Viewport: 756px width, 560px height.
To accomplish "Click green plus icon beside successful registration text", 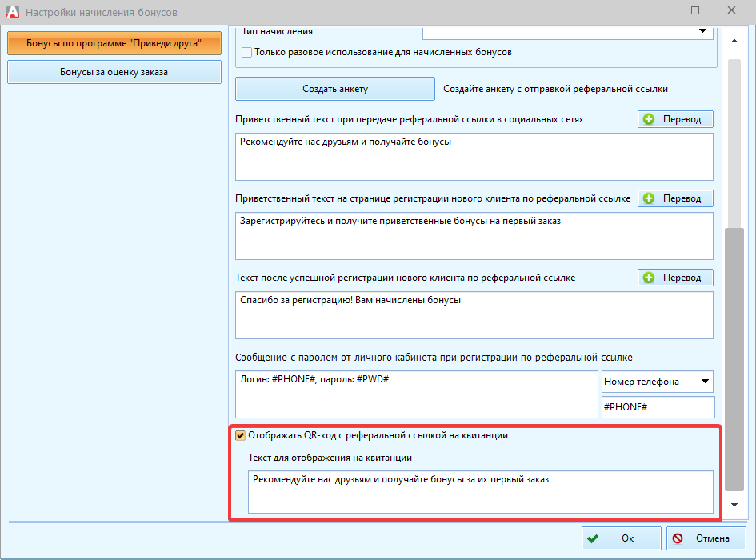I will [649, 278].
